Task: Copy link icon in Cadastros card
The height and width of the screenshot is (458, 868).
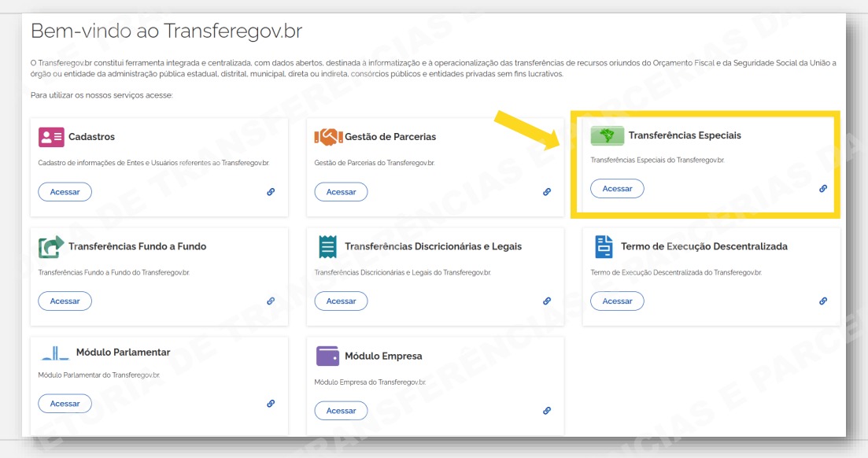Action: 271,191
